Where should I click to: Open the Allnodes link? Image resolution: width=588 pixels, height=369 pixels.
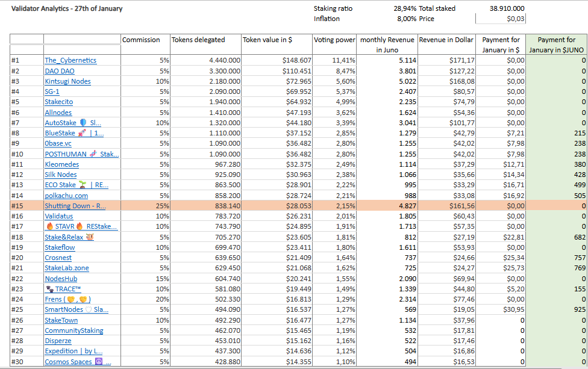(x=58, y=113)
